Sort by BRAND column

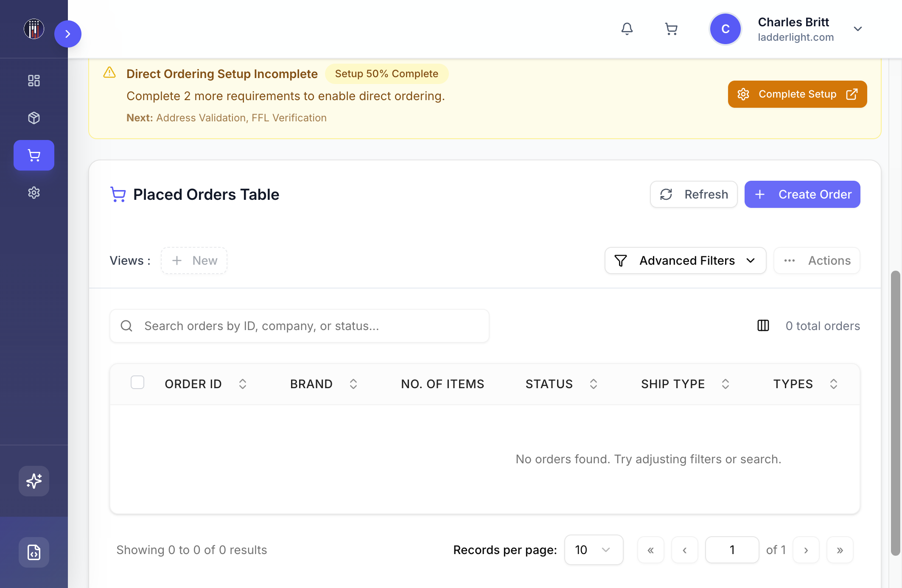click(353, 384)
